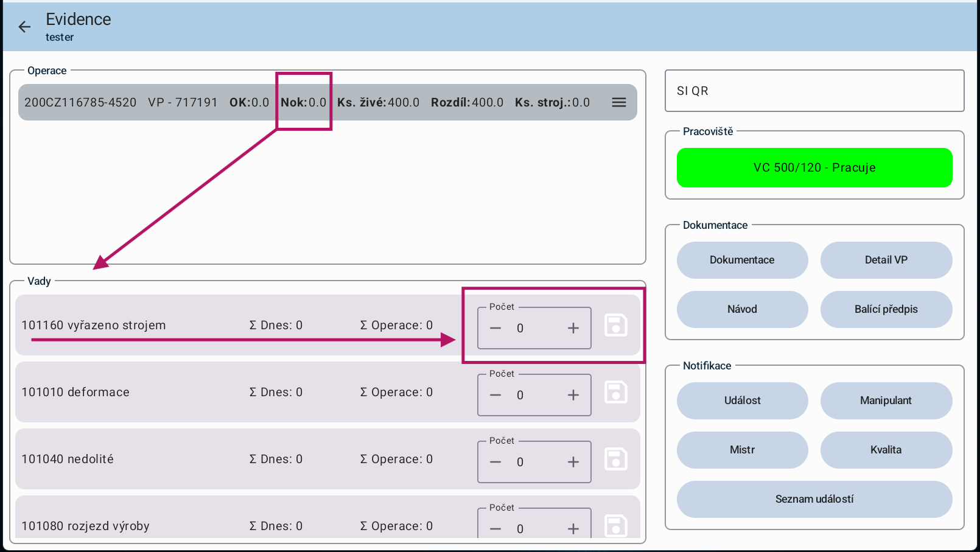
Task: Decrement nedolité defect count
Action: pos(495,463)
